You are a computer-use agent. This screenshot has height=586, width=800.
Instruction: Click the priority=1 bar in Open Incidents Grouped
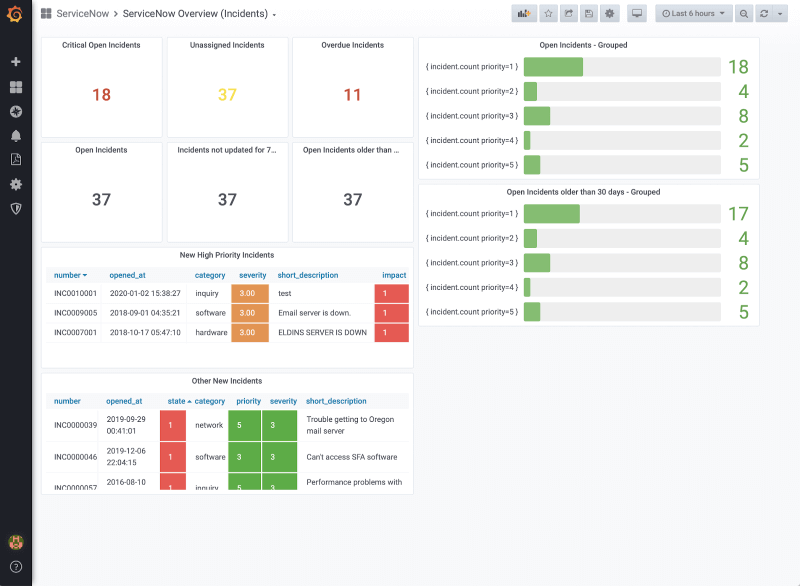553,66
